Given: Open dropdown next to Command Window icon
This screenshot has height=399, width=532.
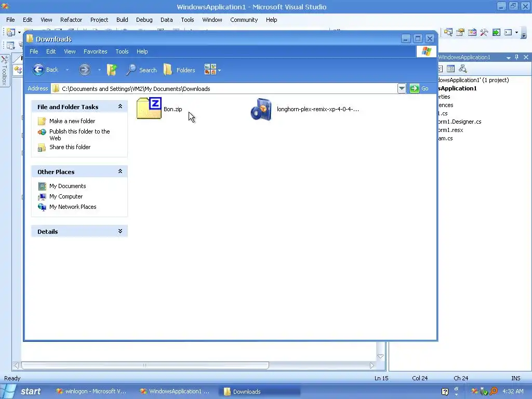Looking at the screenshot, I should [516, 33].
